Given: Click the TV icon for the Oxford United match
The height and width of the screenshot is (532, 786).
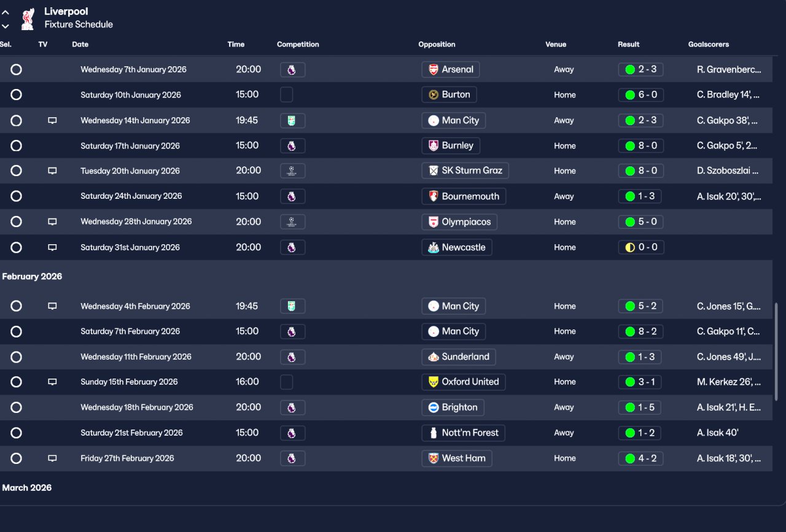Looking at the screenshot, I should [52, 382].
